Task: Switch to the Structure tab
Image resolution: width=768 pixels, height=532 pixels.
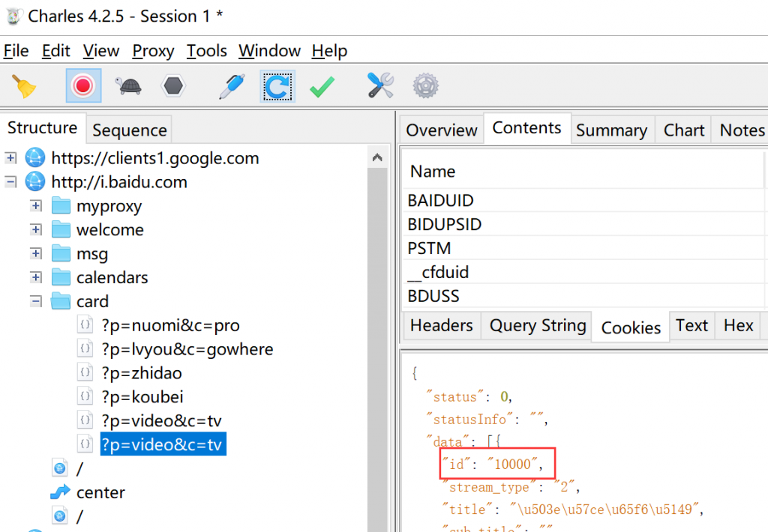Action: [43, 127]
